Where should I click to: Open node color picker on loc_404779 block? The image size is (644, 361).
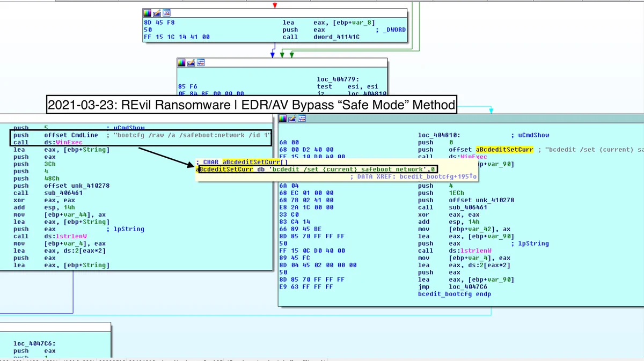coord(182,63)
